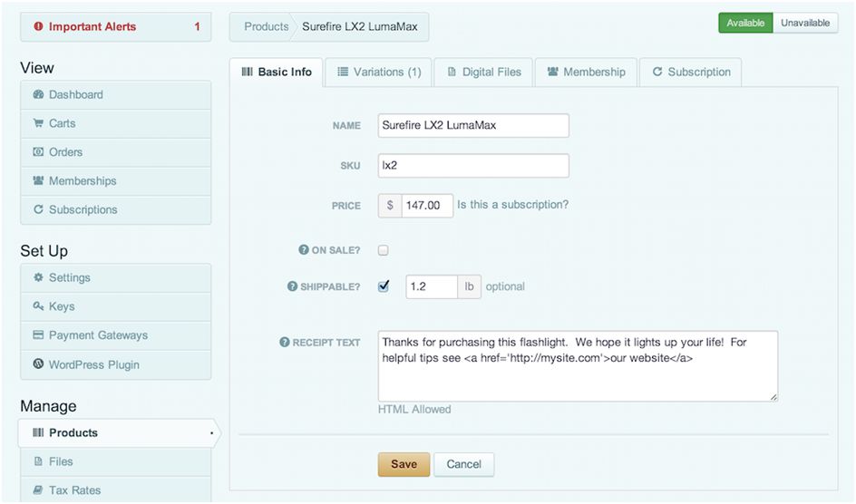Enable the On Sale checkbox

click(x=384, y=250)
